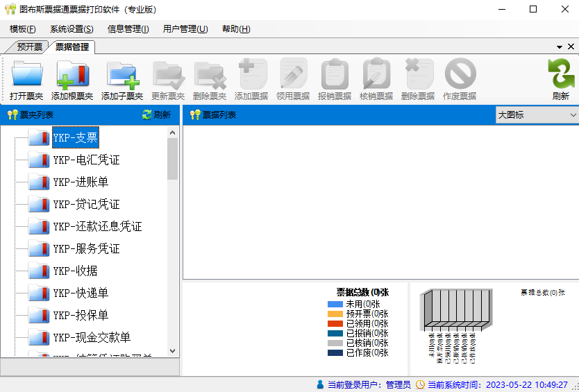Select YKP-贷记凭证 in the folder tree
The height and width of the screenshot is (392, 579).
point(86,204)
